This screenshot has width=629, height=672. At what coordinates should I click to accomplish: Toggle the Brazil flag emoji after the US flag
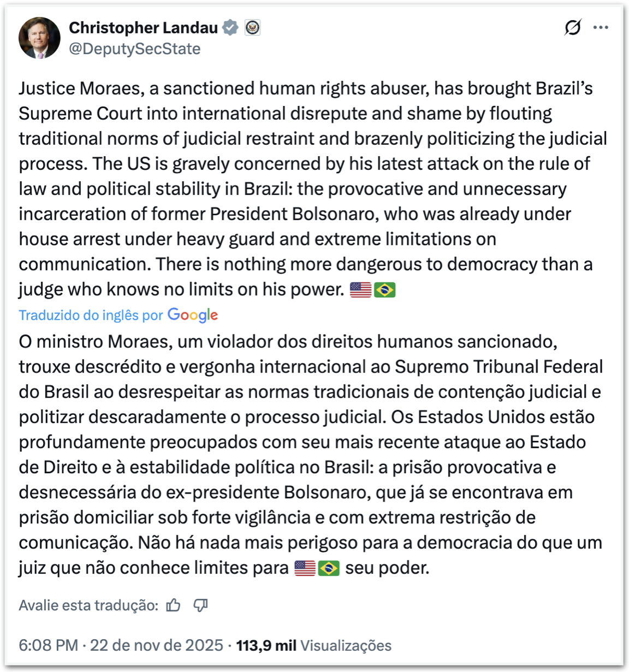click(x=384, y=288)
